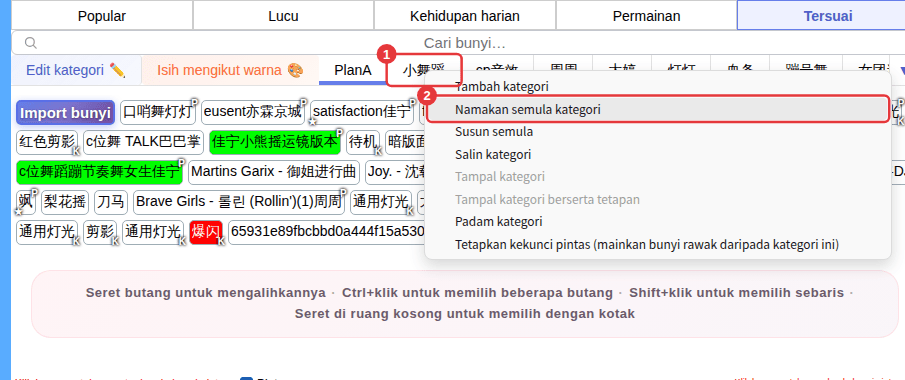
Task: Switch to the PlanA category tab
Action: (x=353, y=70)
